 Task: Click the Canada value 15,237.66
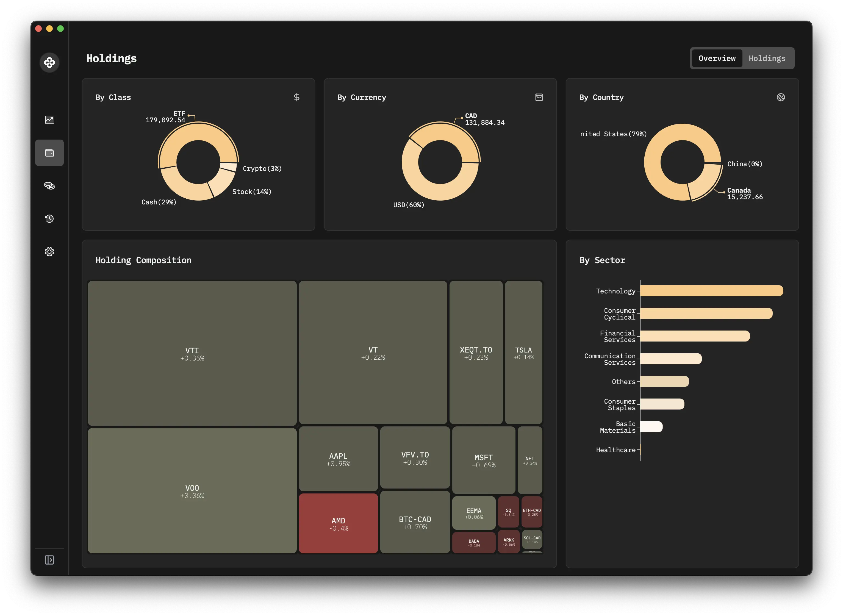coord(745,197)
